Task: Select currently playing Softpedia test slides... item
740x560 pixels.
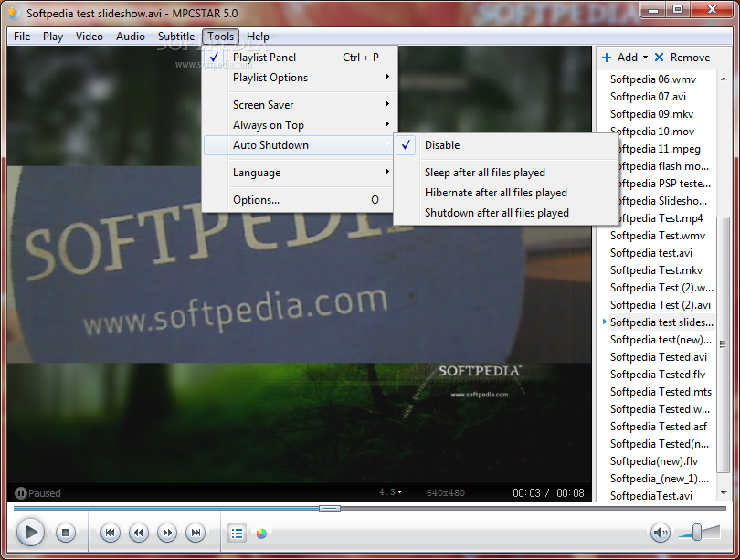Action: coord(661,322)
